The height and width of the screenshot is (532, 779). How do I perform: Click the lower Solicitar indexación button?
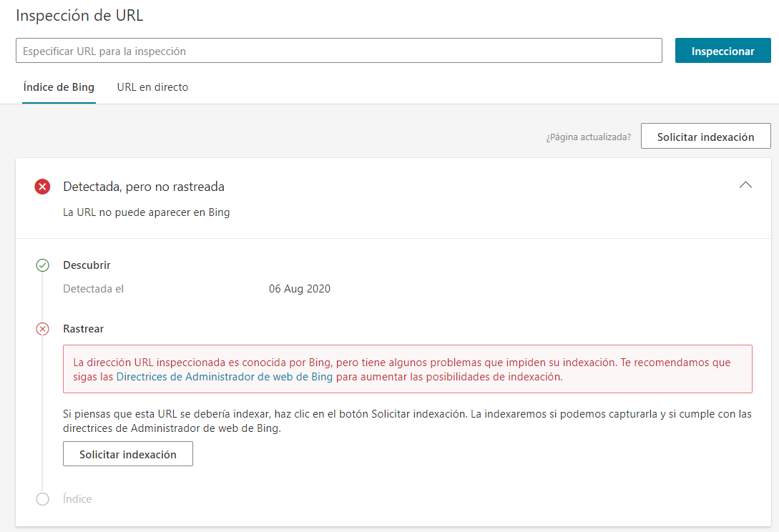pos(127,453)
